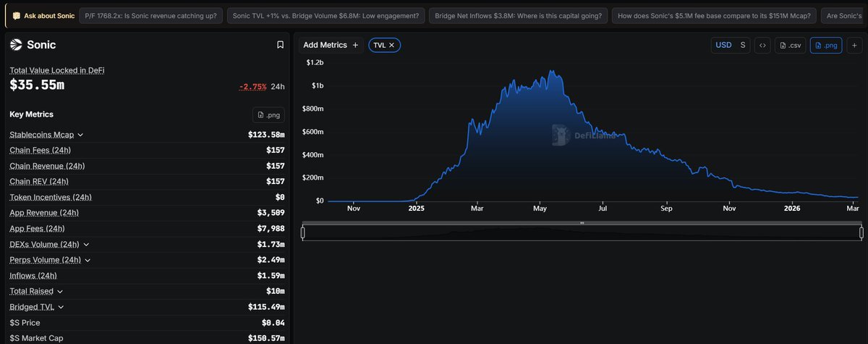
Task: Click Inflows (24h) label
Action: (x=33, y=276)
